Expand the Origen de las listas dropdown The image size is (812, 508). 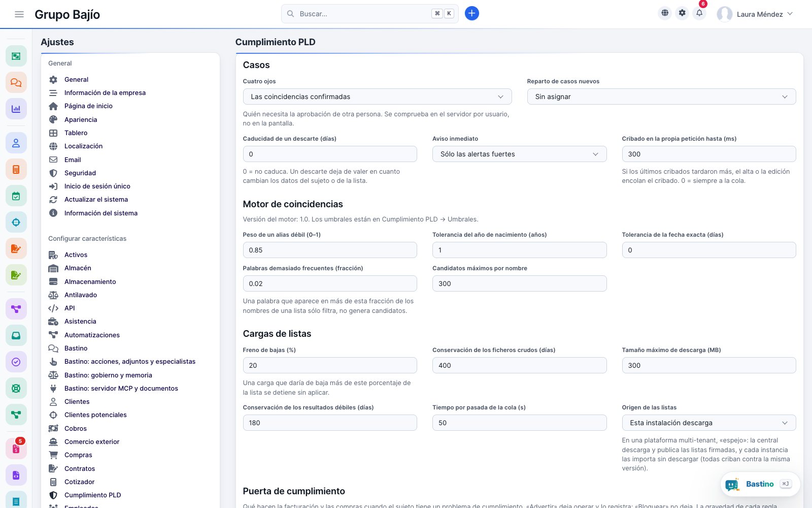[709, 423]
